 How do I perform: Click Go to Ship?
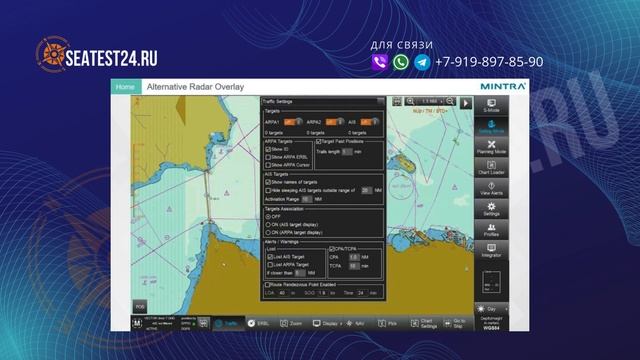click(455, 323)
